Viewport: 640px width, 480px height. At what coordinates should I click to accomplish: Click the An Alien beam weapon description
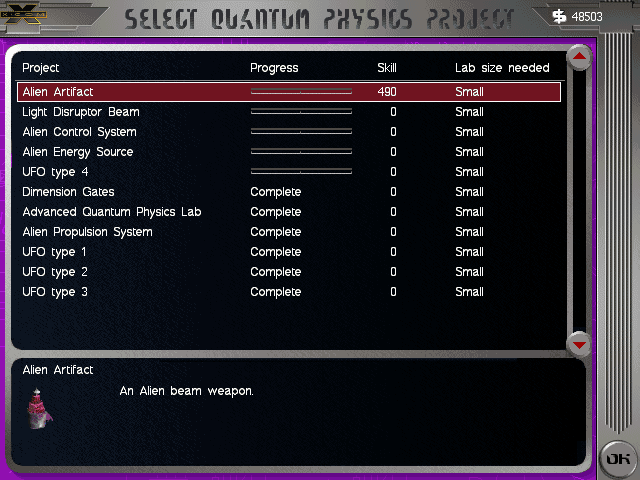(x=187, y=391)
